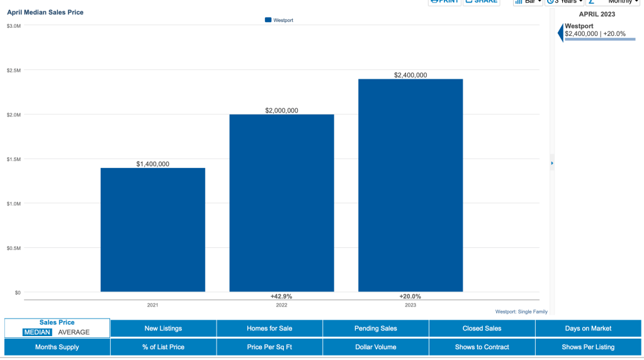The image size is (644, 360).
Task: Select % of List Price tab
Action: 163,347
